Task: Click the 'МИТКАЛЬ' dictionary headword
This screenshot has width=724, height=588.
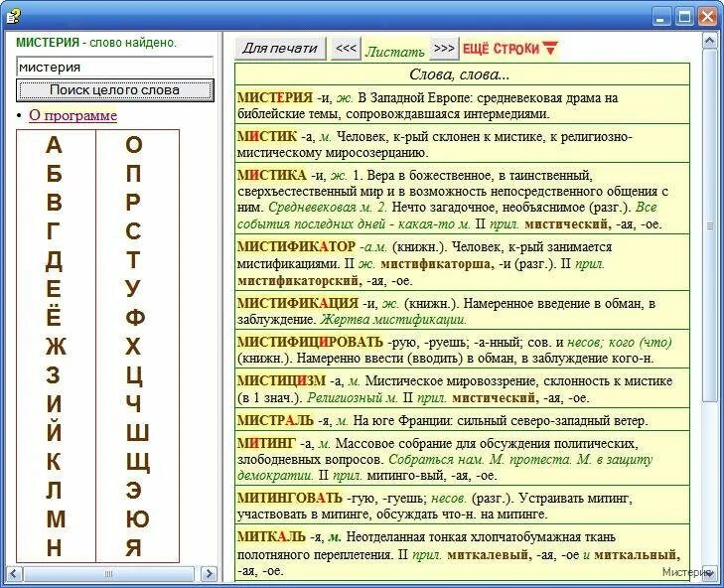Action: (271, 537)
